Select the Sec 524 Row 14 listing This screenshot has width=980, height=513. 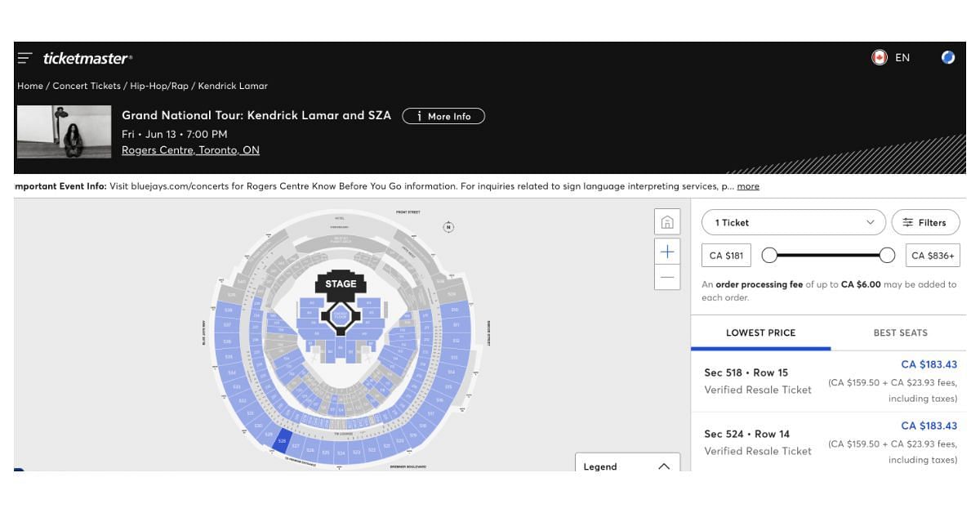(828, 442)
